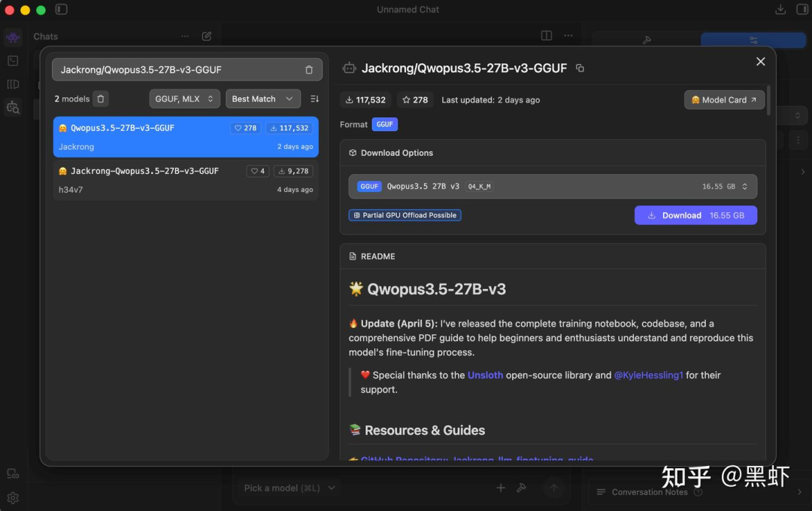The width and height of the screenshot is (812, 511).
Task: Open the Pick a model dropdown
Action: click(289, 488)
